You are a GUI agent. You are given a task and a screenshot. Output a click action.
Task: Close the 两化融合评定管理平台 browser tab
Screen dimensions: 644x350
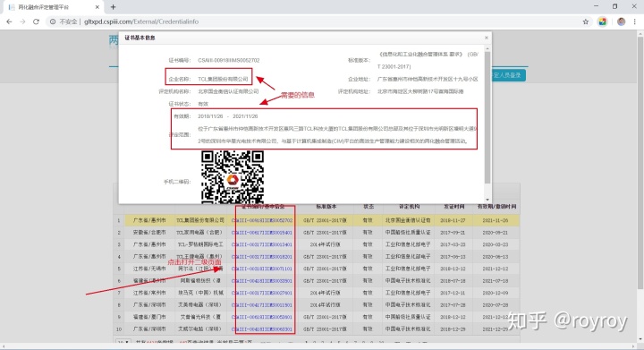[x=97, y=7]
